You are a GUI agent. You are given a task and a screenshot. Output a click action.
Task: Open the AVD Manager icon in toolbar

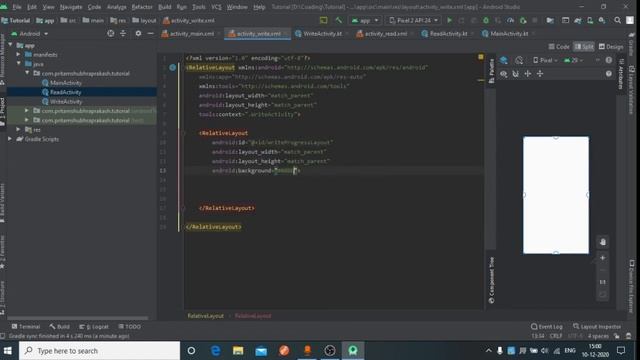click(590, 20)
